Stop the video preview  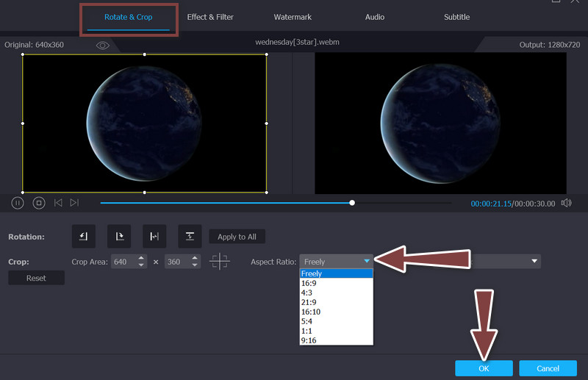coord(39,203)
